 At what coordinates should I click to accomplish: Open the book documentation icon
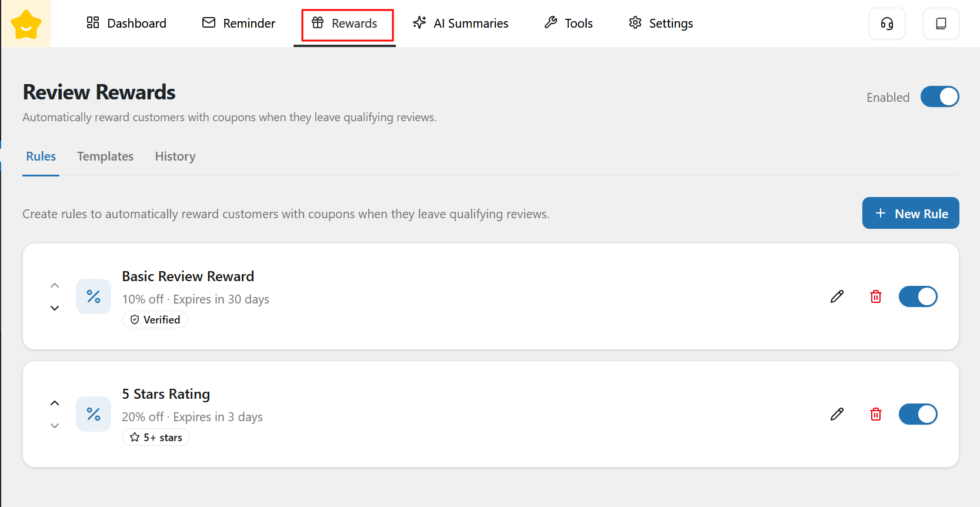tap(941, 24)
